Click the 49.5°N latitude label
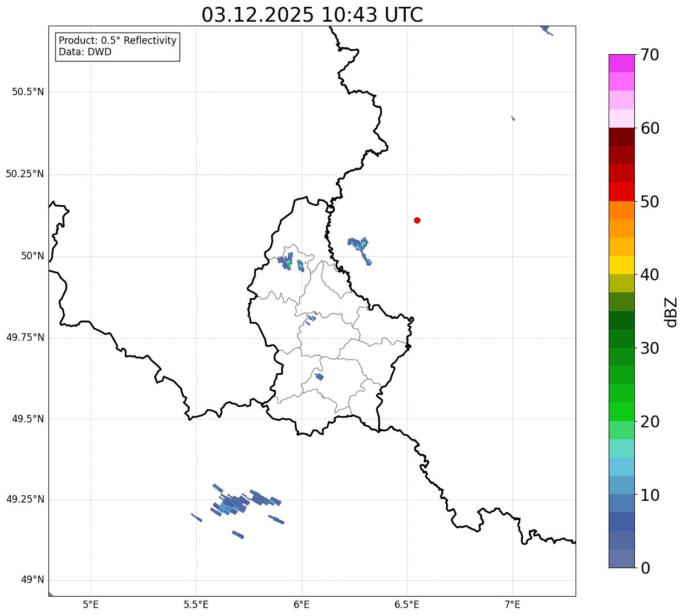Viewport: 685px width, 616px height. (28, 419)
